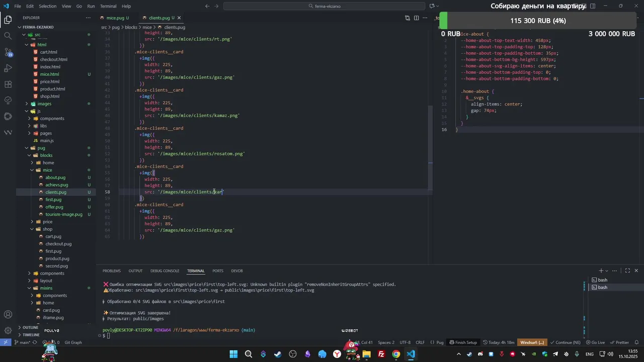Change CRLF end of line sequence

(420, 342)
